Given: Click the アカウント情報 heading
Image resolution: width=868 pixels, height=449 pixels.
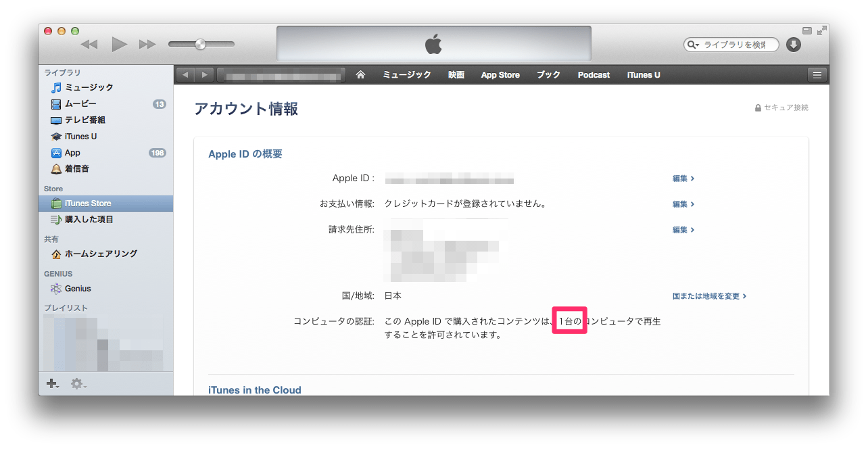Looking at the screenshot, I should coord(246,109).
